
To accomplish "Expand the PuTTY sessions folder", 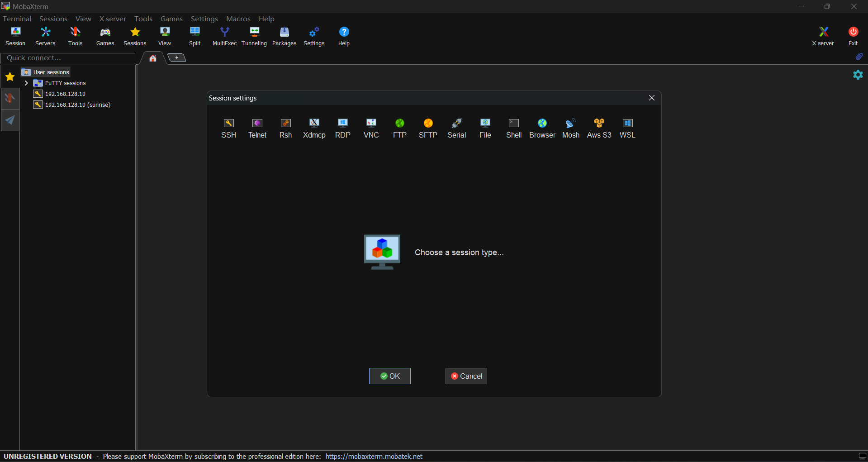I will (x=26, y=83).
